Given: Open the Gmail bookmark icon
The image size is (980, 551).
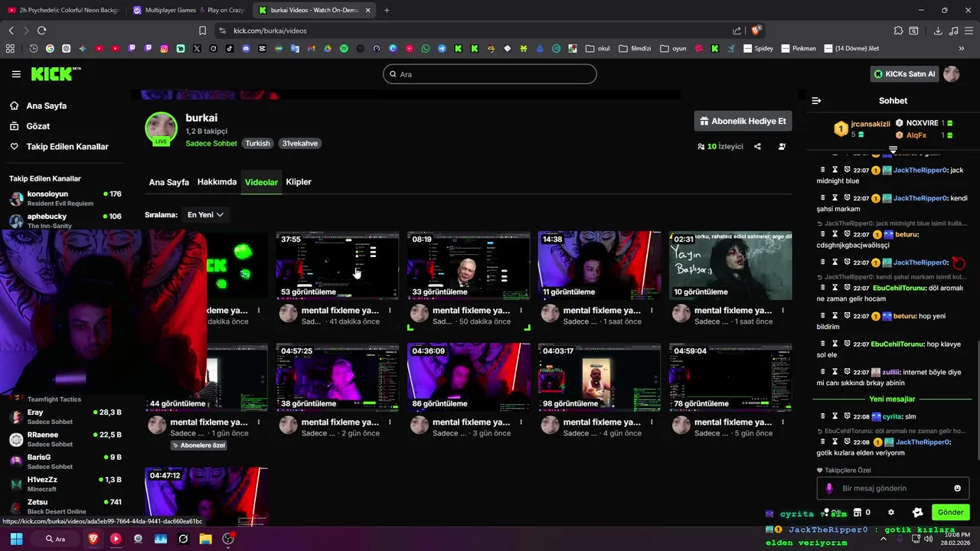Looking at the screenshot, I should point(311,48).
